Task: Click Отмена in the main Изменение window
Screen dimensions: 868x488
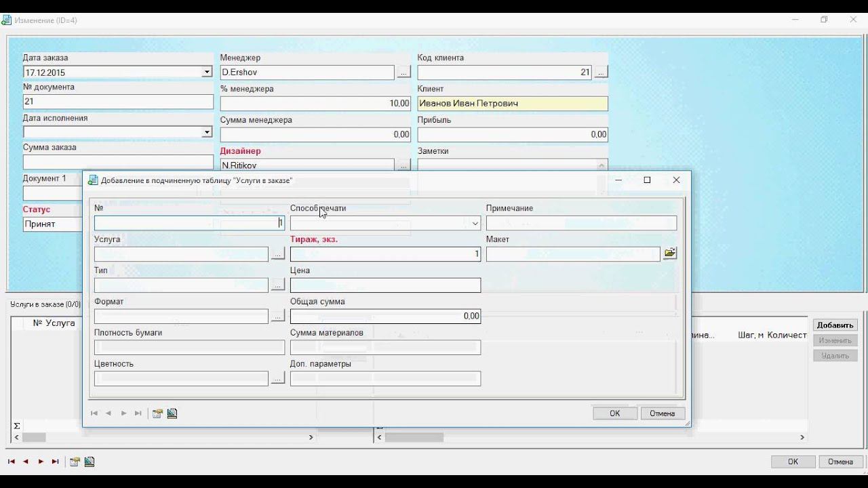Action: 840,462
